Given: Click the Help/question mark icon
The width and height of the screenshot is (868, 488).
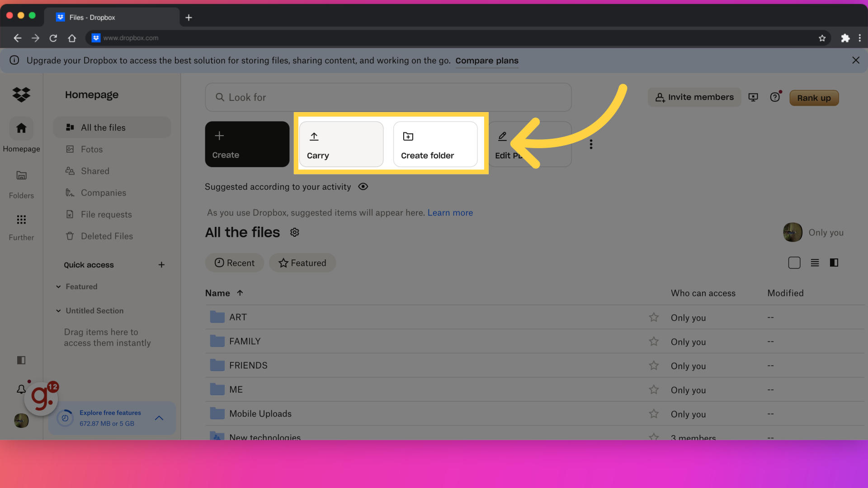Looking at the screenshot, I should tap(775, 97).
